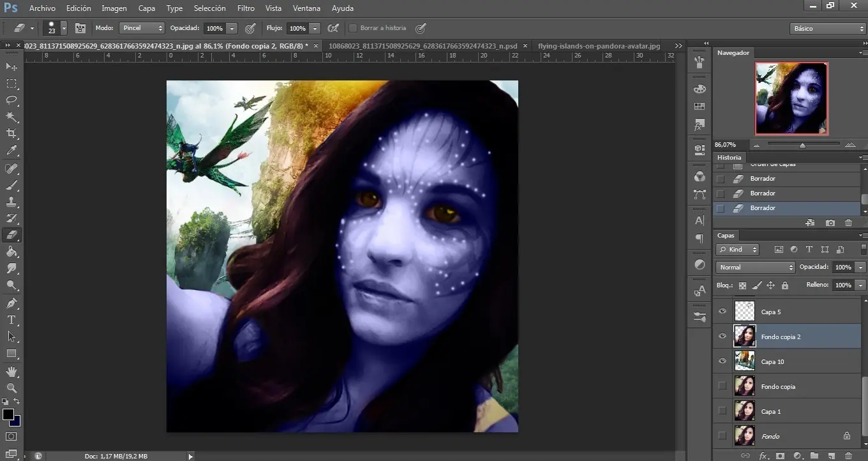
Task: Open the Edición menu
Action: point(79,8)
